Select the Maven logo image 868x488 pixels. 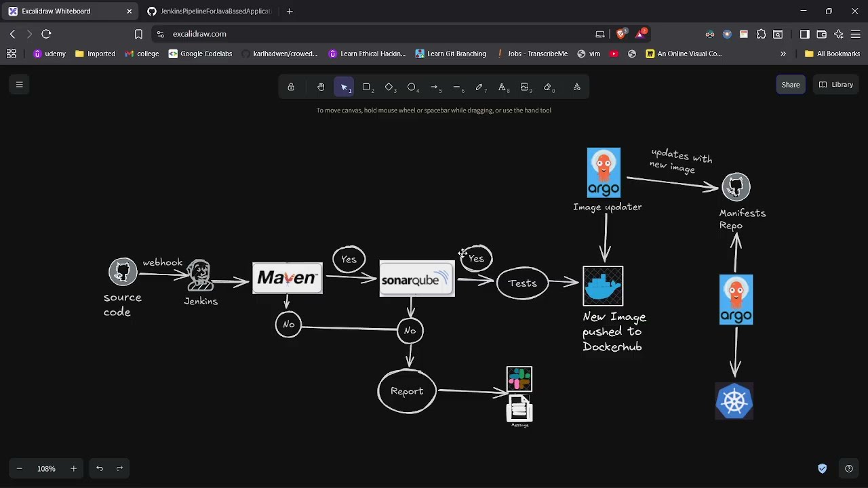[288, 278]
